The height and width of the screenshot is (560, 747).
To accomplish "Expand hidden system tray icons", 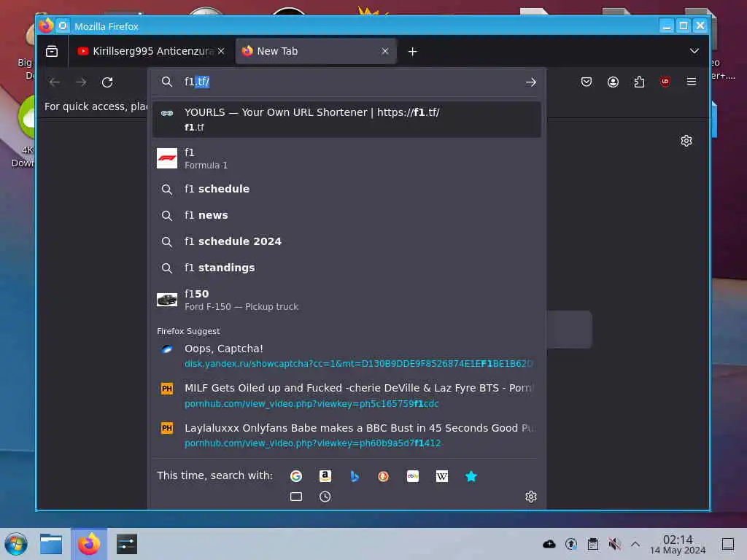I will point(635,544).
